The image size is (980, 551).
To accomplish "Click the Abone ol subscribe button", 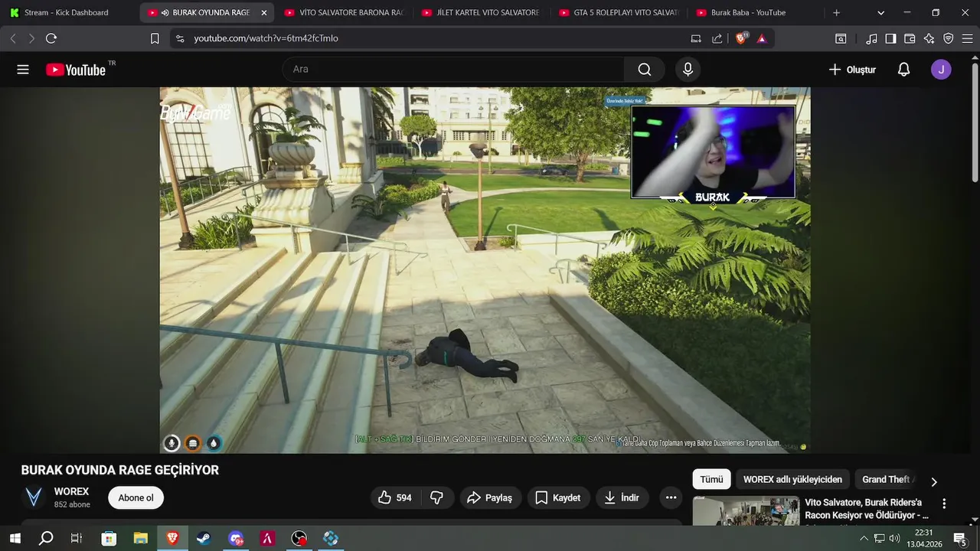I will (x=136, y=497).
